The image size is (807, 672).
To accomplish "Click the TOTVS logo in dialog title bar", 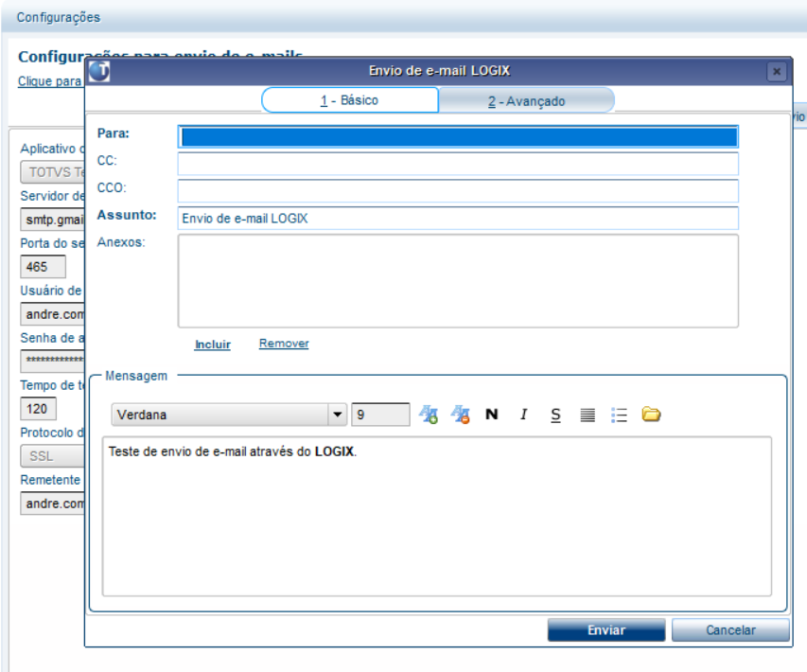I will click(99, 71).
